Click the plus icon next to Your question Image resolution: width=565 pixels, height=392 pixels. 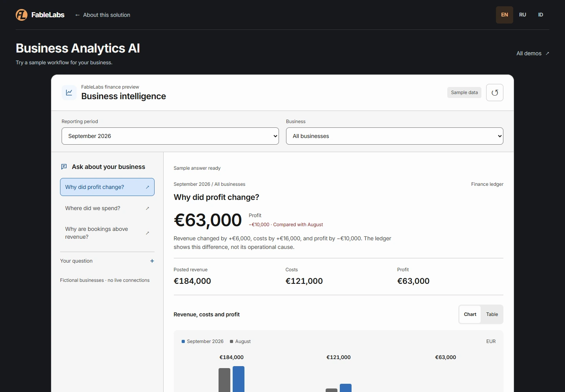[x=152, y=261]
